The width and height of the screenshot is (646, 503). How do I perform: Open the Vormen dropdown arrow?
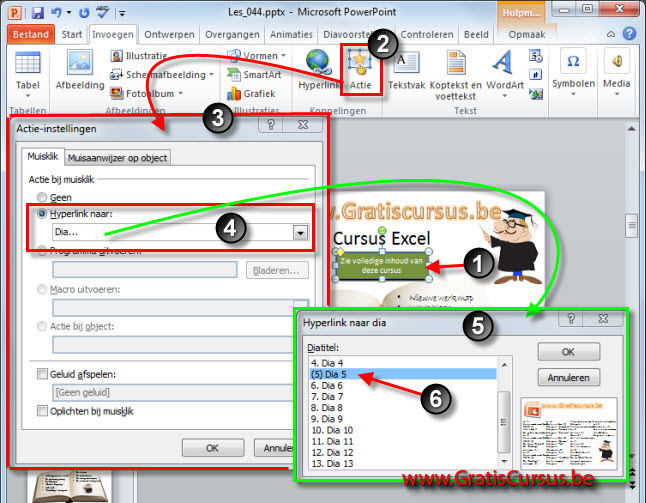(283, 56)
